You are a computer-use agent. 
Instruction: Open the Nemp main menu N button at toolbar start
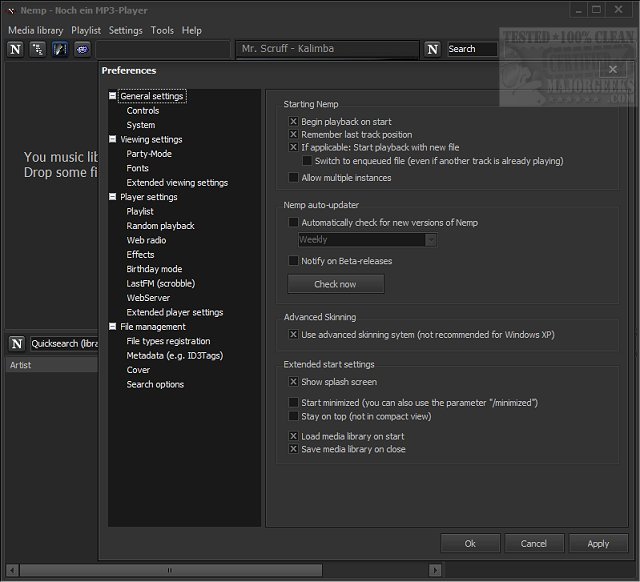16,49
